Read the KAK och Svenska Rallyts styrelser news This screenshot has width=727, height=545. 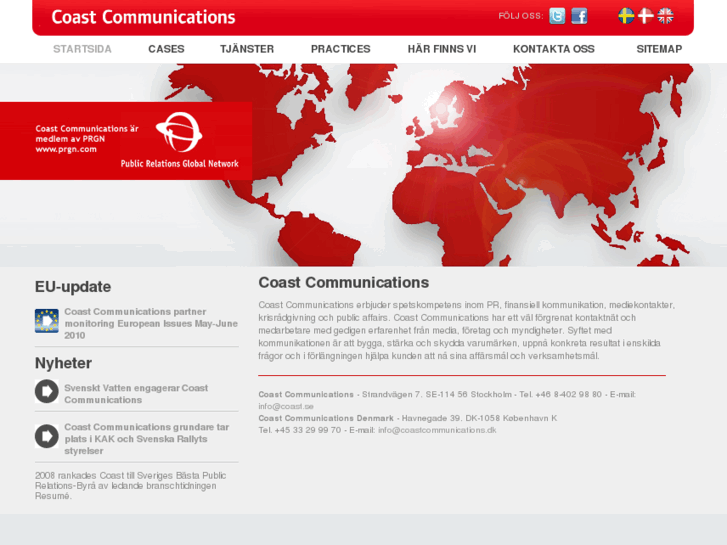pyautogui.click(x=147, y=439)
